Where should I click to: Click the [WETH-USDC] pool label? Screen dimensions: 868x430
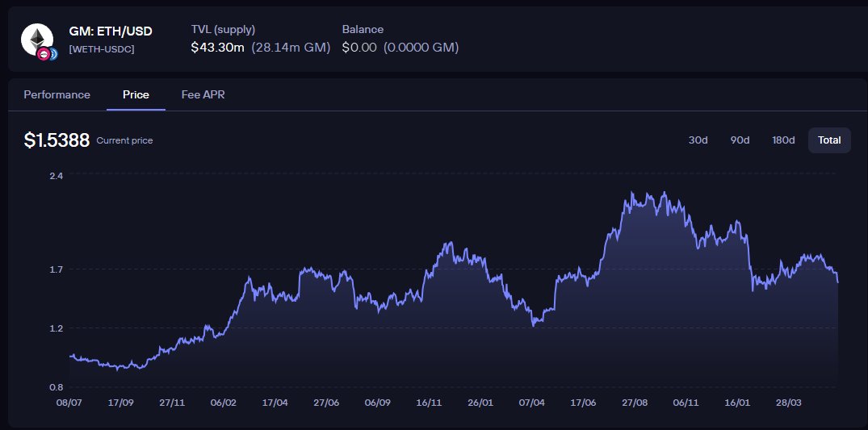(x=102, y=49)
